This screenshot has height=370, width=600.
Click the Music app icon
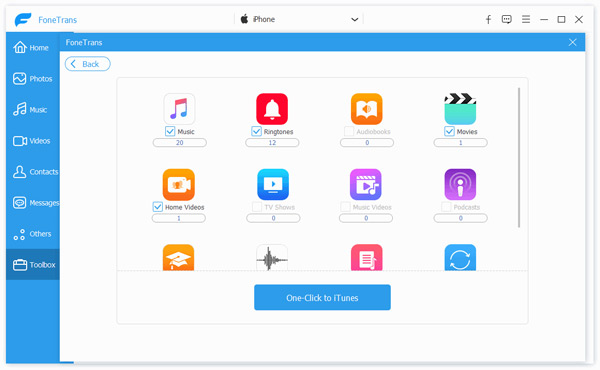[179, 109]
